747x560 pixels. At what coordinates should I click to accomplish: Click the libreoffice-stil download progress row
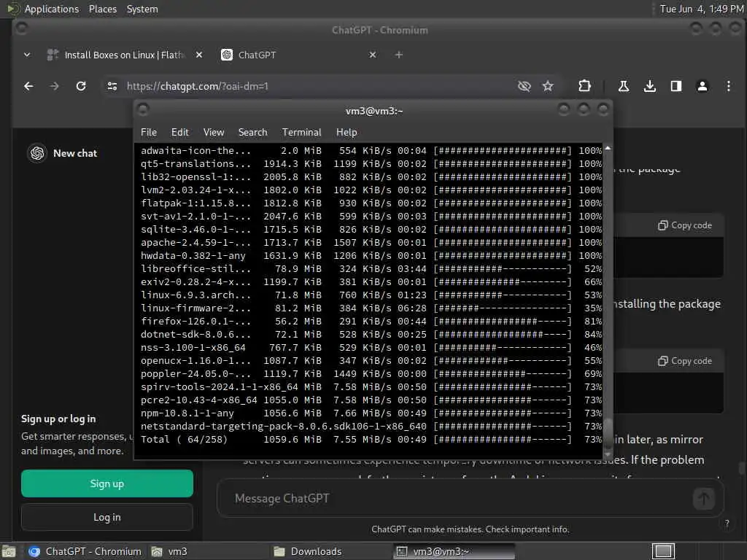(371, 269)
